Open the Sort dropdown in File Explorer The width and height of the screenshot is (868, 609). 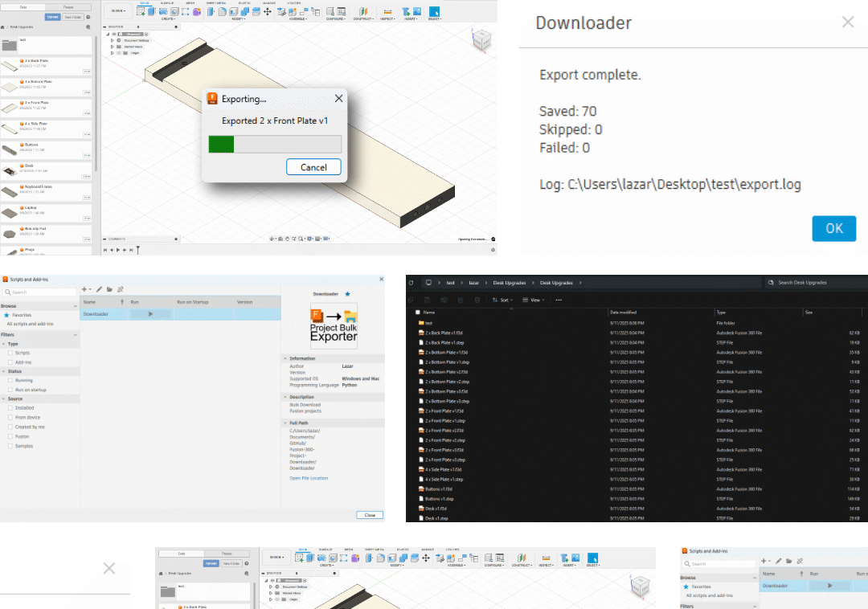[502, 300]
